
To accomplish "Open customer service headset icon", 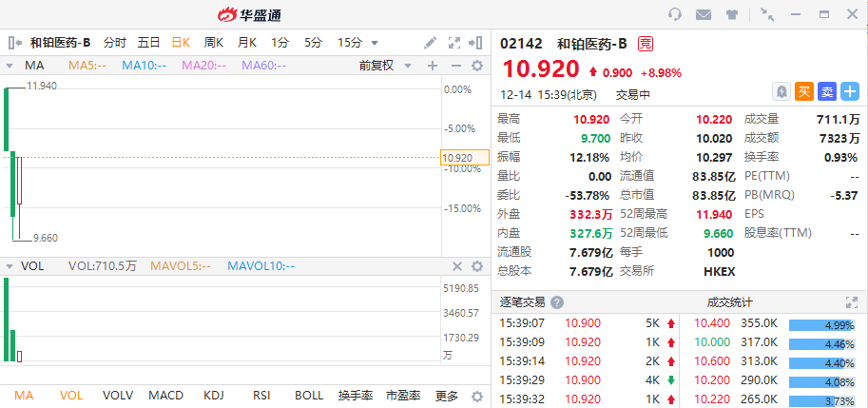I will point(674,14).
